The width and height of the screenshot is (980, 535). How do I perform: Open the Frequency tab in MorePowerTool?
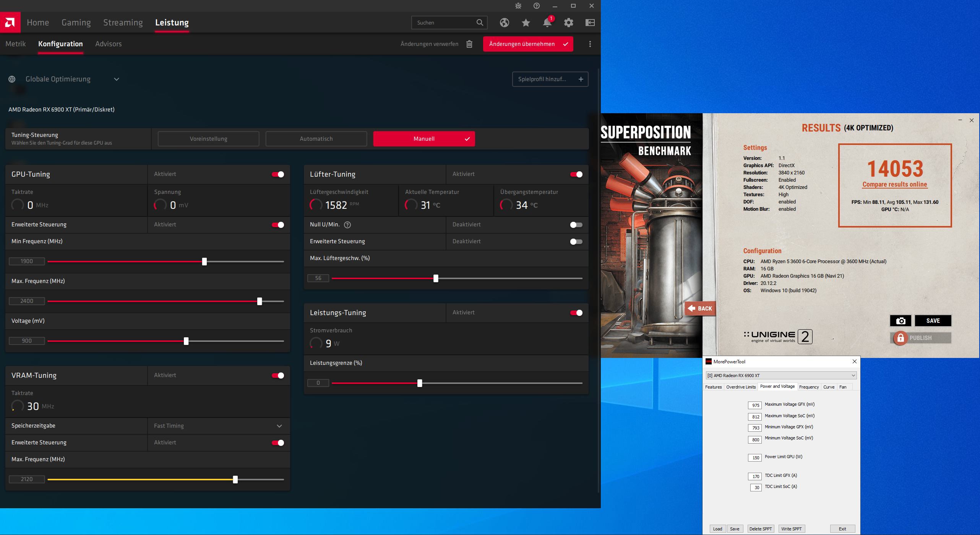(809, 387)
